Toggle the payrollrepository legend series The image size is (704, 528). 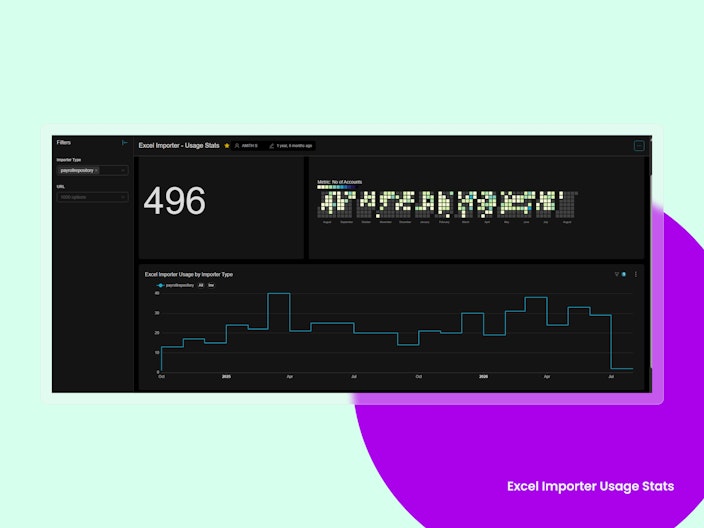[175, 285]
